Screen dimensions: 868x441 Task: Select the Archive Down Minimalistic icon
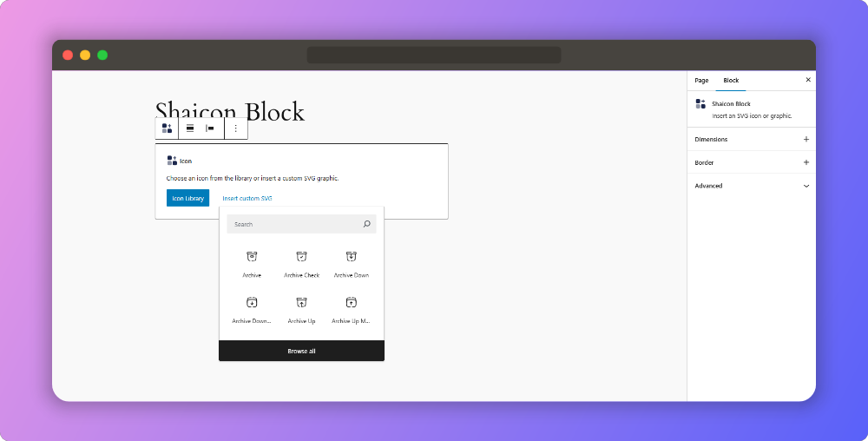coord(252,310)
